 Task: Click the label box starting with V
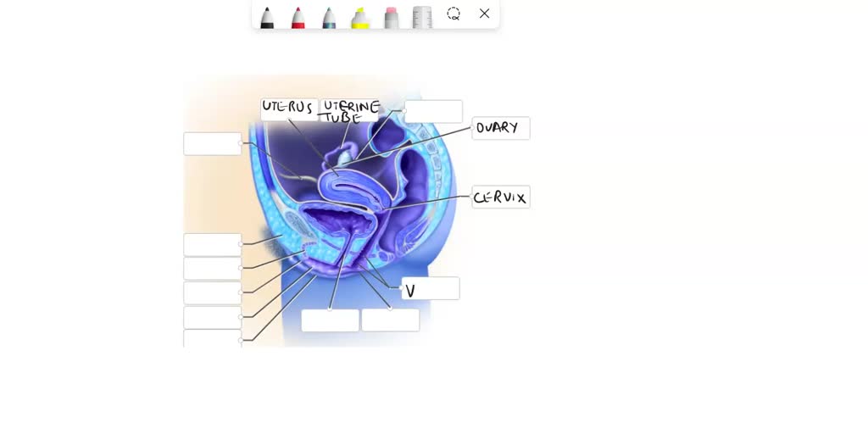click(430, 288)
